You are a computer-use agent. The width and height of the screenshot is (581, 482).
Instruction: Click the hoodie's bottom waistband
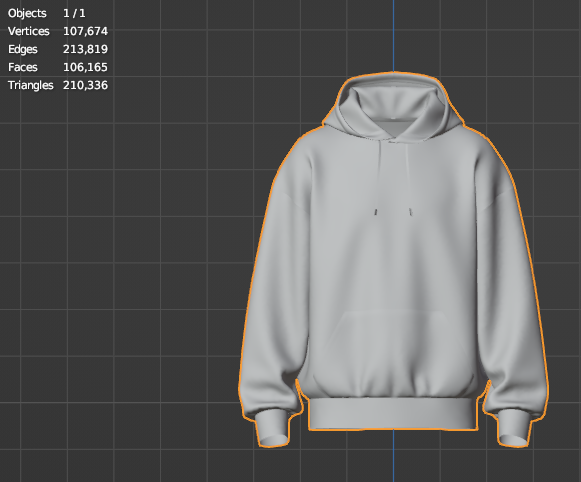pos(393,414)
